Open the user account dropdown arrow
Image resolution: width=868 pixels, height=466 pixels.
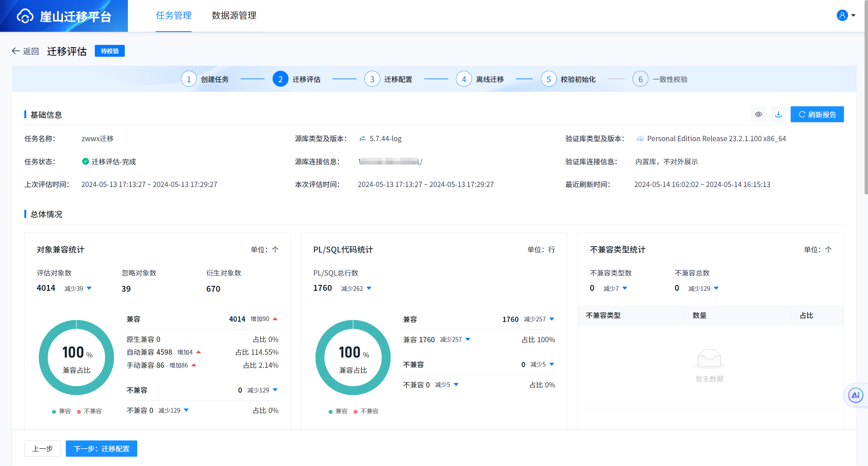tap(854, 16)
